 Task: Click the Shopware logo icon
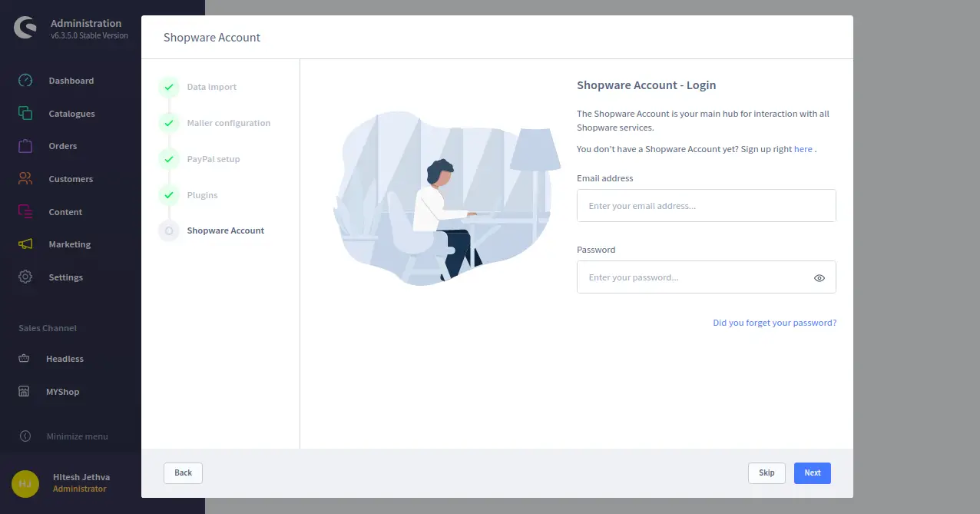pos(25,28)
